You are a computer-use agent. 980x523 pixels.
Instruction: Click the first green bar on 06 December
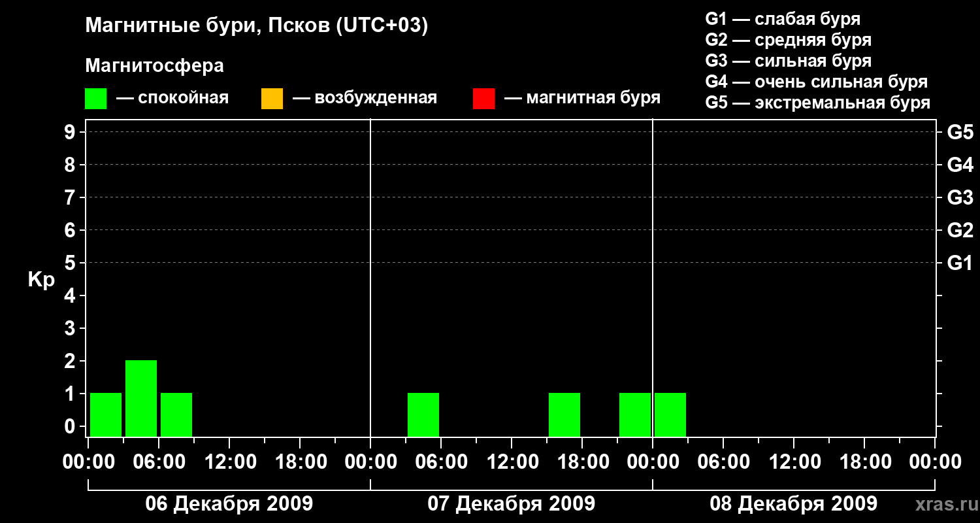tap(106, 414)
